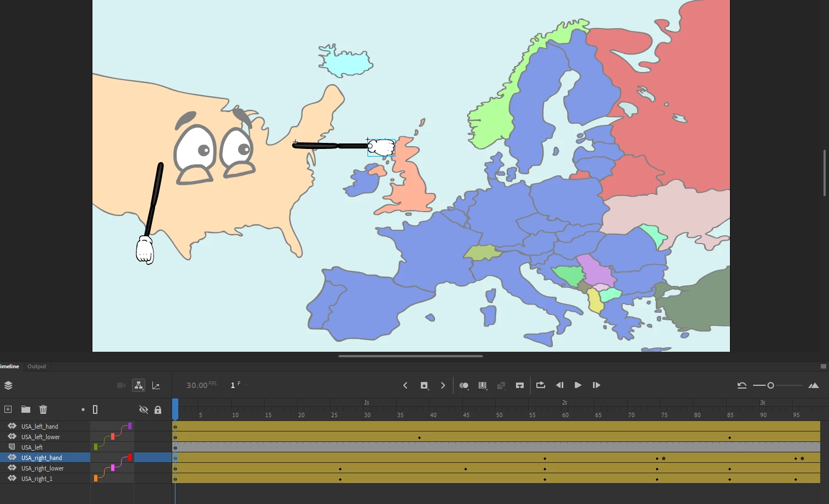Select USA_right_hand keyframe at frame 57
This screenshot has height=504, width=829.
click(x=545, y=458)
